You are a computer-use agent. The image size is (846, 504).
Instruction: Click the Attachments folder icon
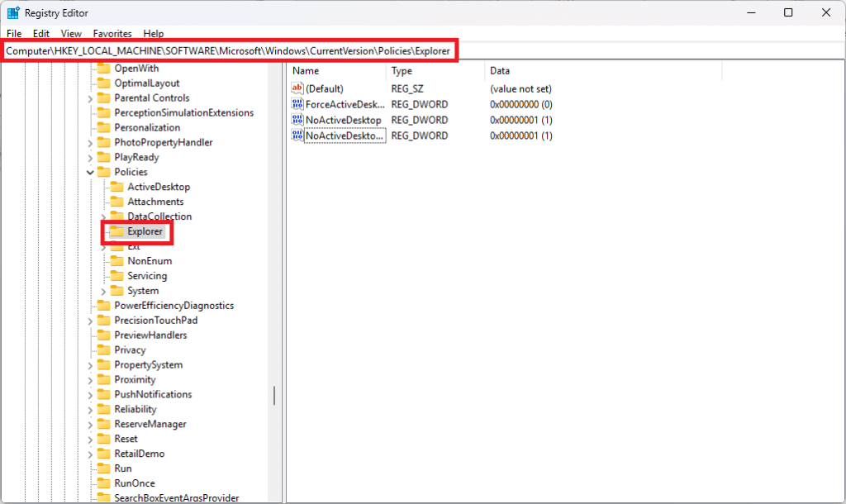[x=116, y=202]
